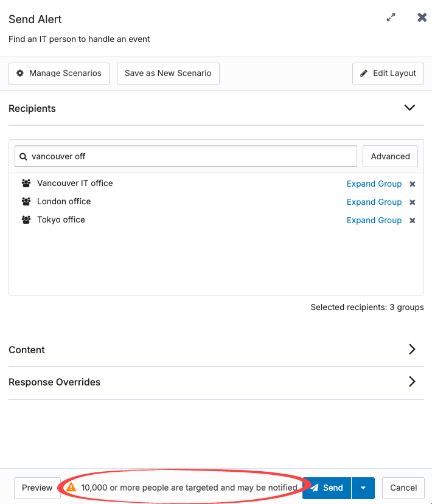Expand Group for London office
This screenshot has height=504, width=432.
click(x=374, y=202)
